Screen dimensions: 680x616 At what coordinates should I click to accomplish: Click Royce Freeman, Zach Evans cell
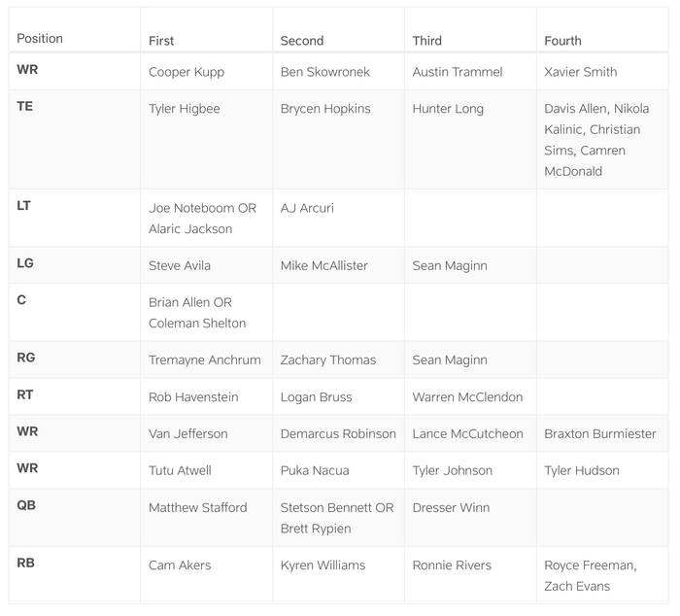(x=591, y=575)
